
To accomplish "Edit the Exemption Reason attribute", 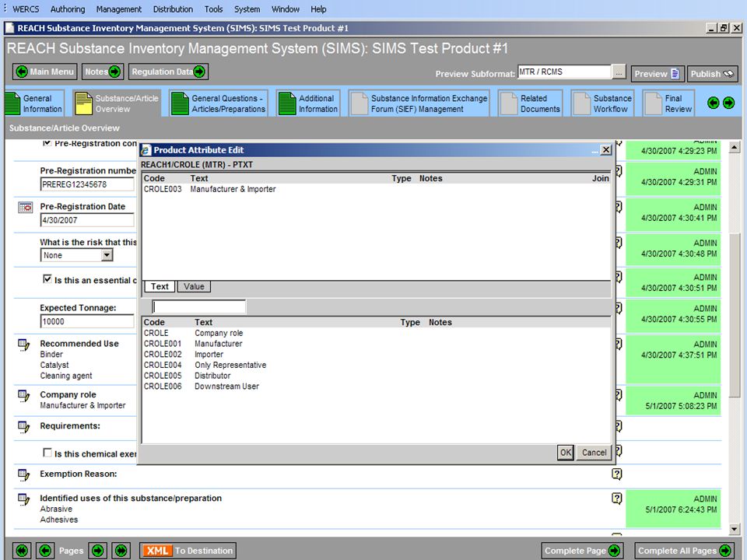I will point(24,474).
